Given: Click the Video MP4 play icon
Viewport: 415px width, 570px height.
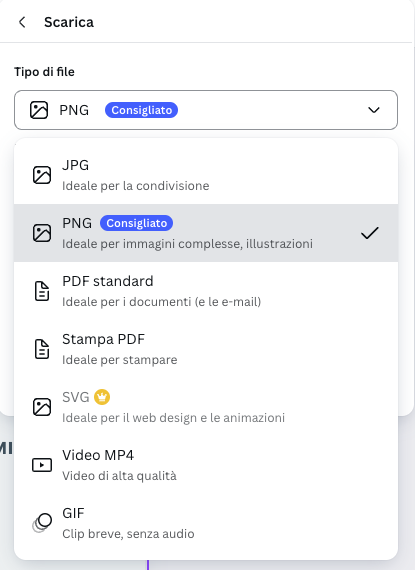Looking at the screenshot, I should coord(42,465).
